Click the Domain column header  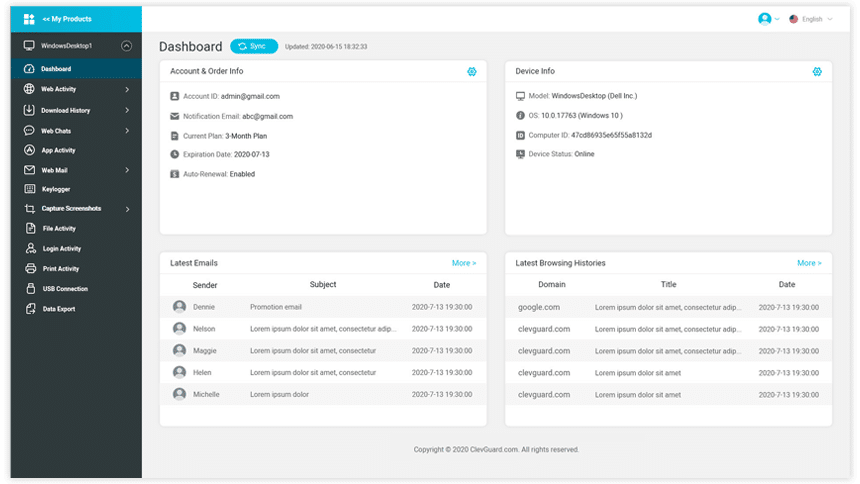tap(552, 284)
